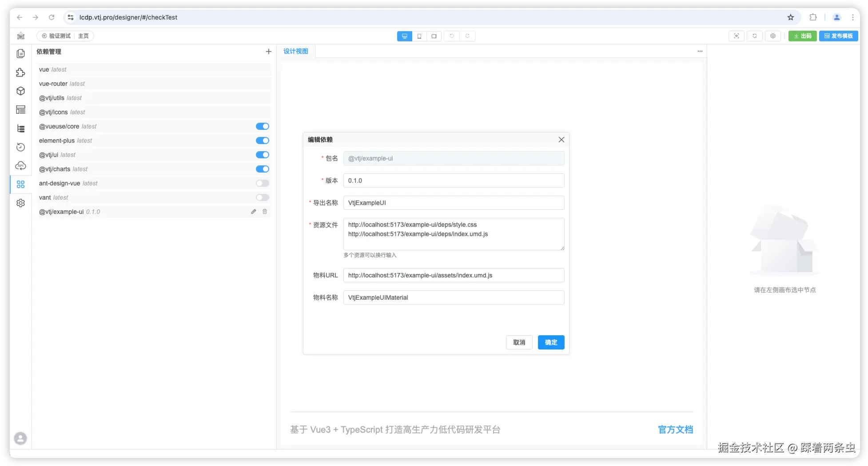Select the @vtj/icons dependency row
868x466 pixels.
tap(154, 112)
